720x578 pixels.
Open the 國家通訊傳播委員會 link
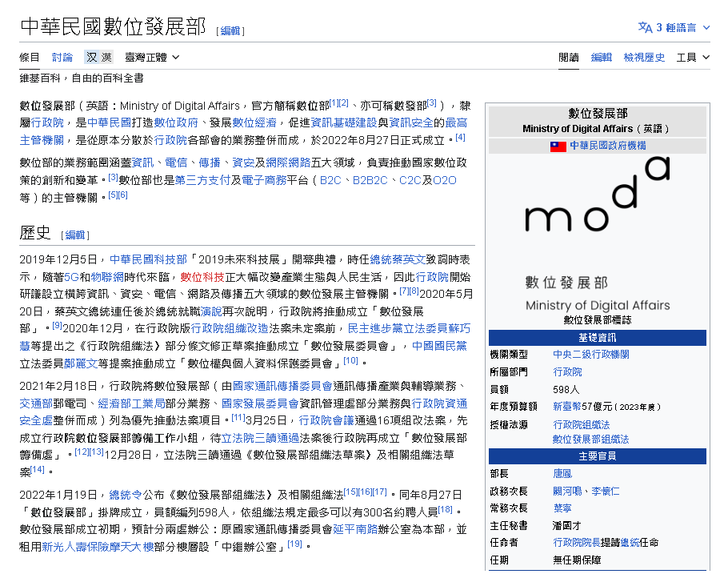coord(282,386)
